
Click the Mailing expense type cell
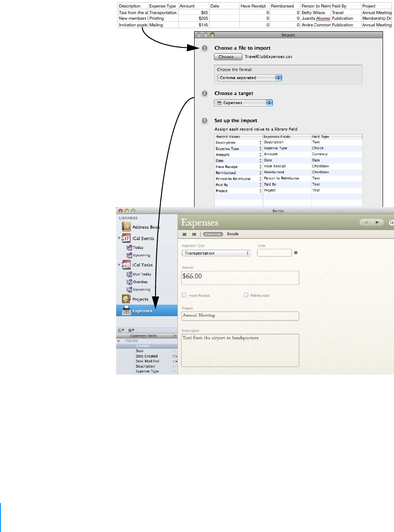pyautogui.click(x=163, y=25)
